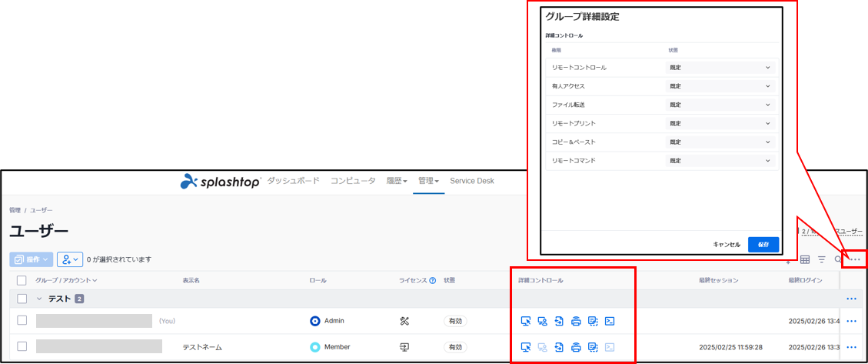Open the add user dropdown button
This screenshot has height=364, width=868.
pyautogui.click(x=70, y=259)
